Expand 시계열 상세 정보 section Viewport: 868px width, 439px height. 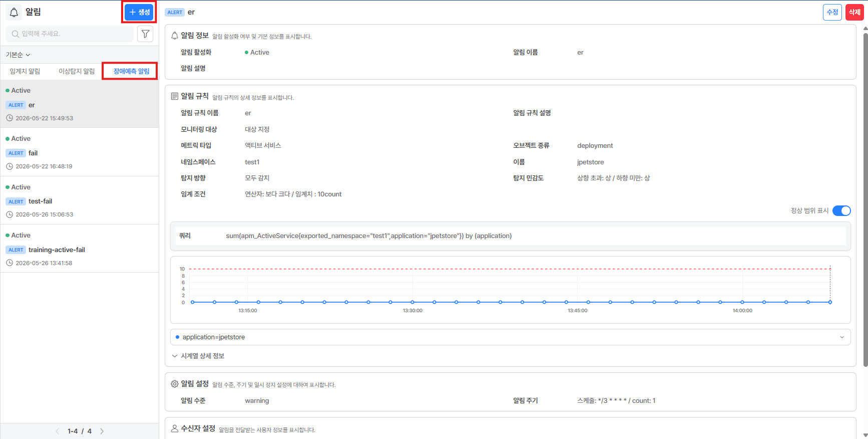pos(198,356)
